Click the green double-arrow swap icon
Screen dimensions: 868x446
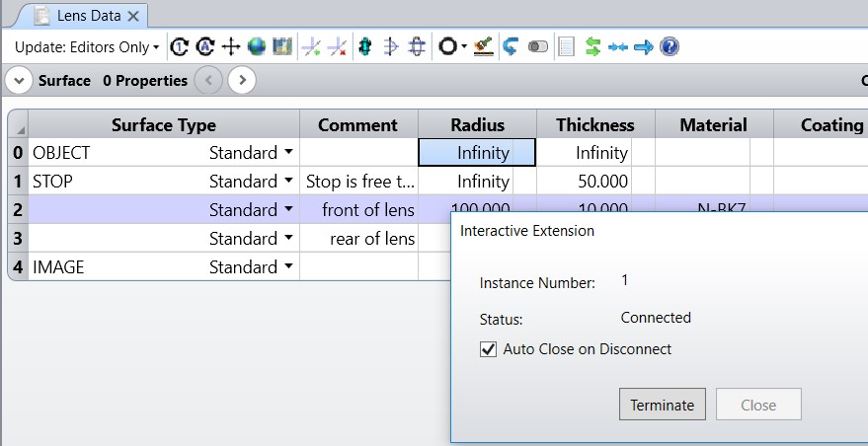click(x=593, y=46)
